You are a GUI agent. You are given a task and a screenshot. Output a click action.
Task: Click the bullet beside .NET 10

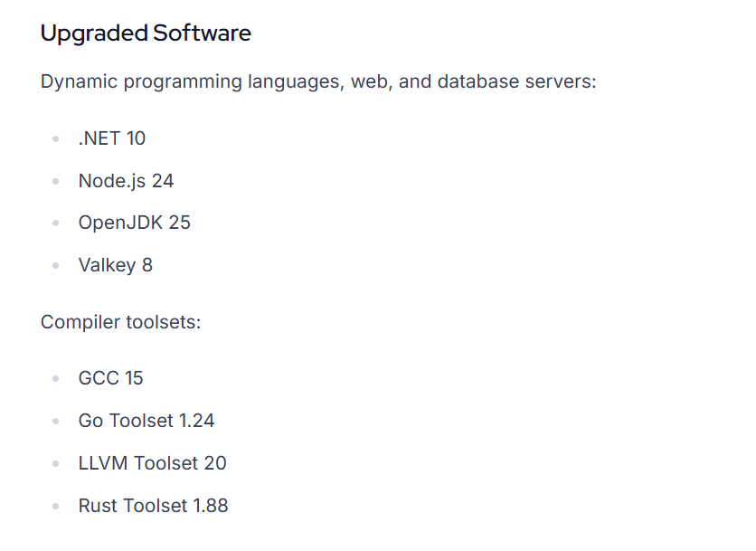click(x=56, y=139)
